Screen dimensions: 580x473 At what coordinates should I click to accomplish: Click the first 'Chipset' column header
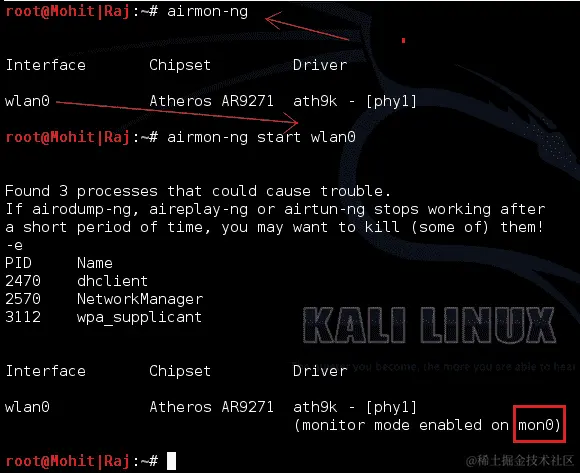pos(180,65)
